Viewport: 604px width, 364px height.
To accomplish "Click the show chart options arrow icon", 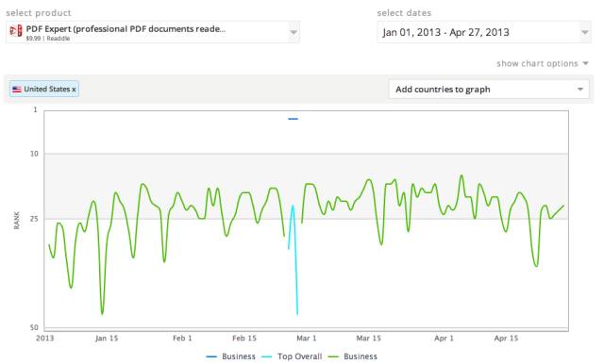I will coord(585,63).
